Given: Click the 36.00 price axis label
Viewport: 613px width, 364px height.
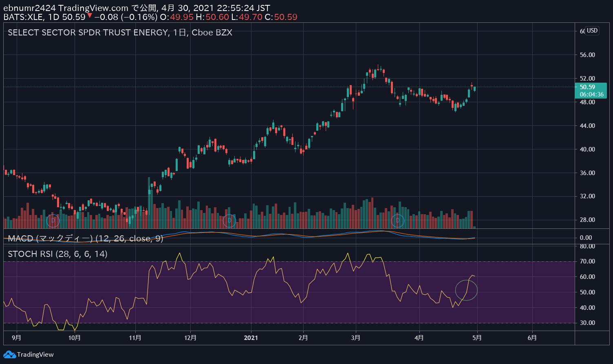Looking at the screenshot, I should tap(587, 173).
